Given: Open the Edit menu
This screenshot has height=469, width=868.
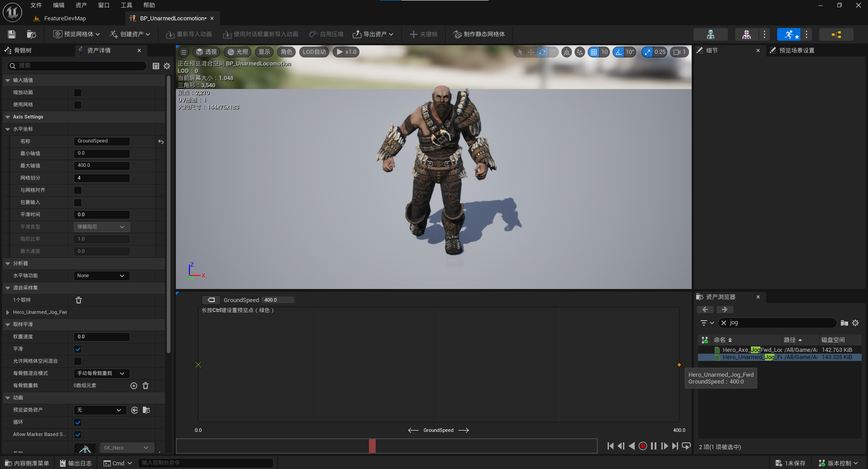Looking at the screenshot, I should [59, 5].
